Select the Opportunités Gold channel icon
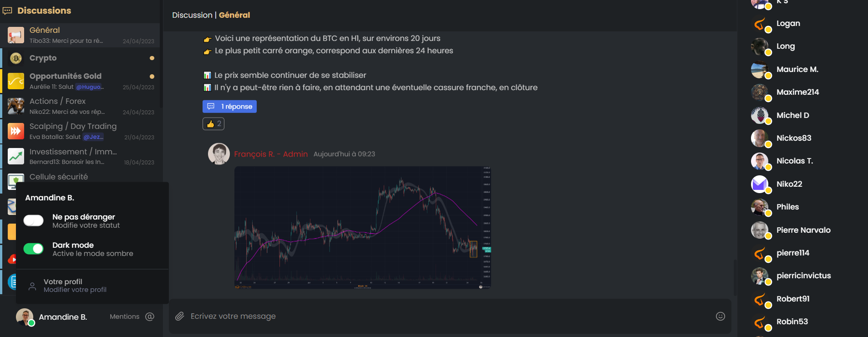The height and width of the screenshot is (337, 868). tap(16, 81)
